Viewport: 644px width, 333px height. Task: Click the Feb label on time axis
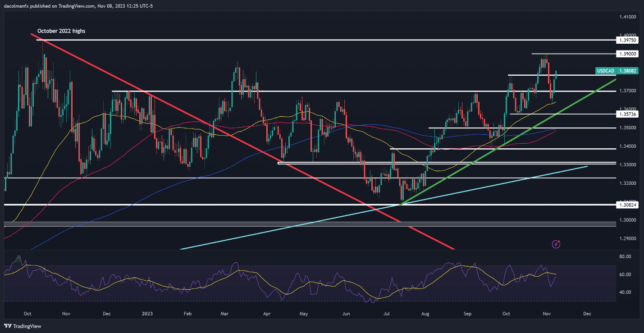point(188,313)
